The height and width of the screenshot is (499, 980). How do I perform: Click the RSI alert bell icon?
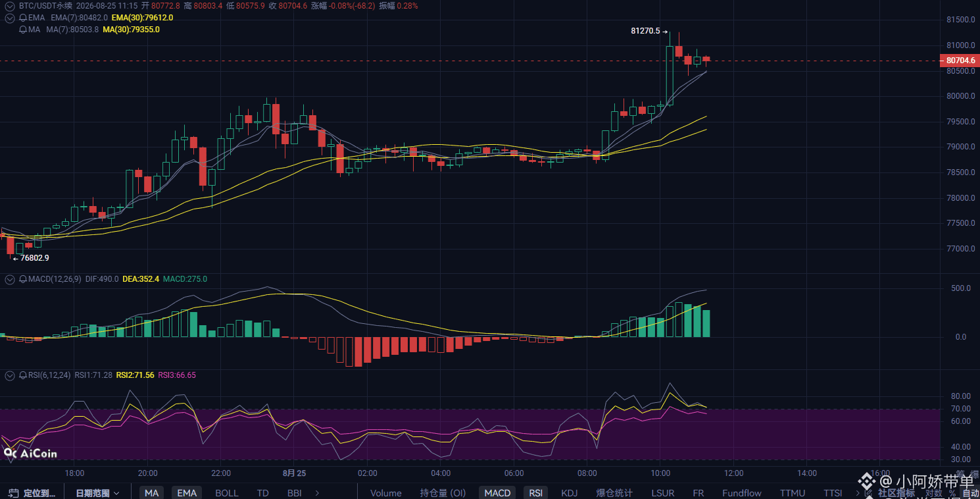[24, 375]
